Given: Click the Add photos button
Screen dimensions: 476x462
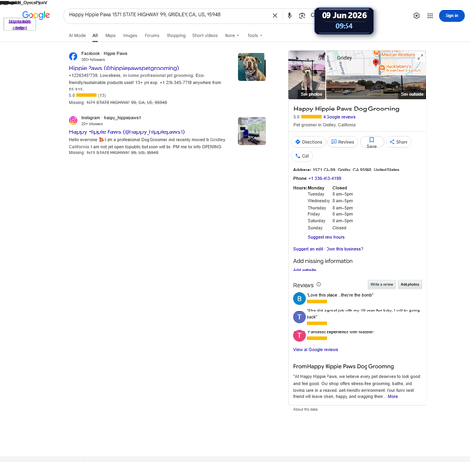Looking at the screenshot, I should [409, 284].
